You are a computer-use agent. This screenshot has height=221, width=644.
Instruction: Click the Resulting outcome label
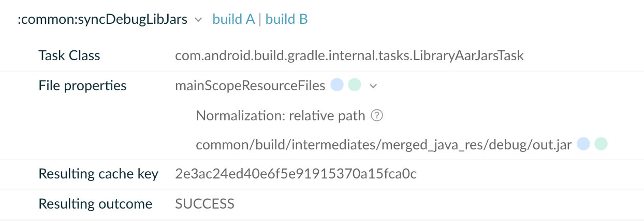[95, 204]
